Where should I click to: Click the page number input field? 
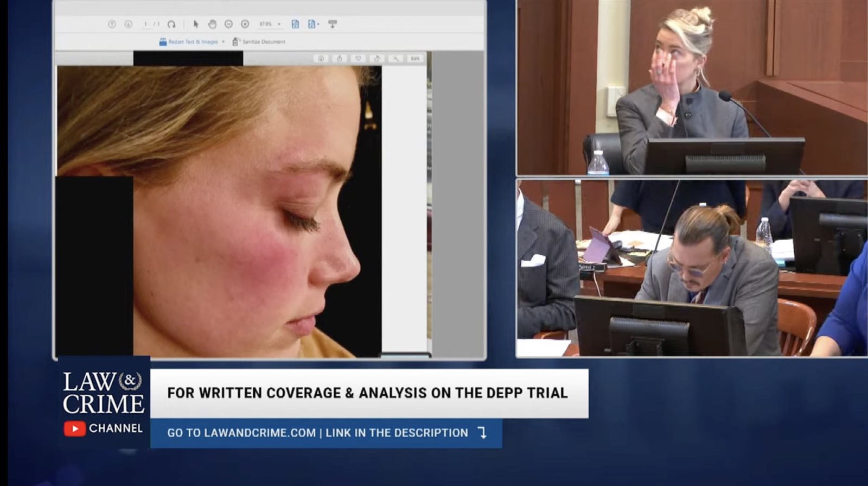click(146, 24)
